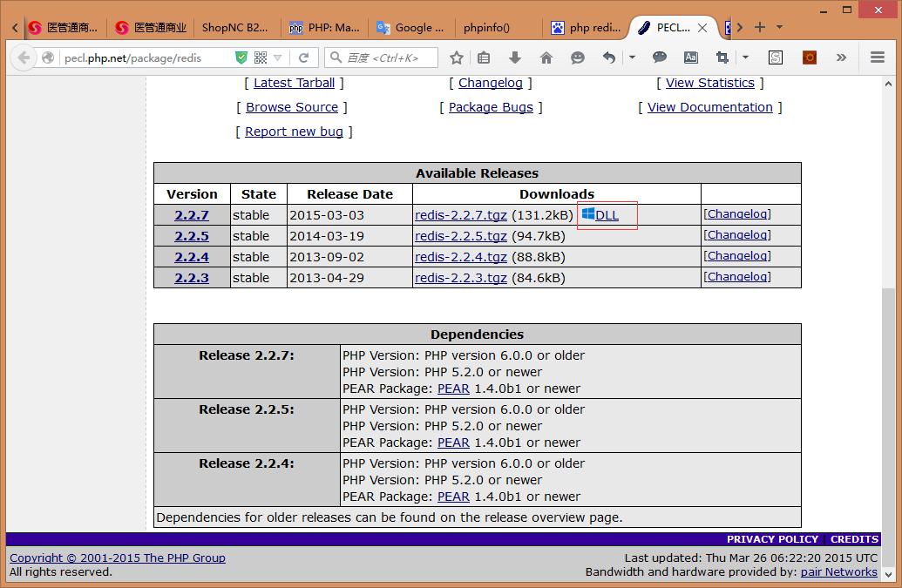Open the redis-2.2.5.tgz download link
The height and width of the screenshot is (588, 902).
(460, 236)
